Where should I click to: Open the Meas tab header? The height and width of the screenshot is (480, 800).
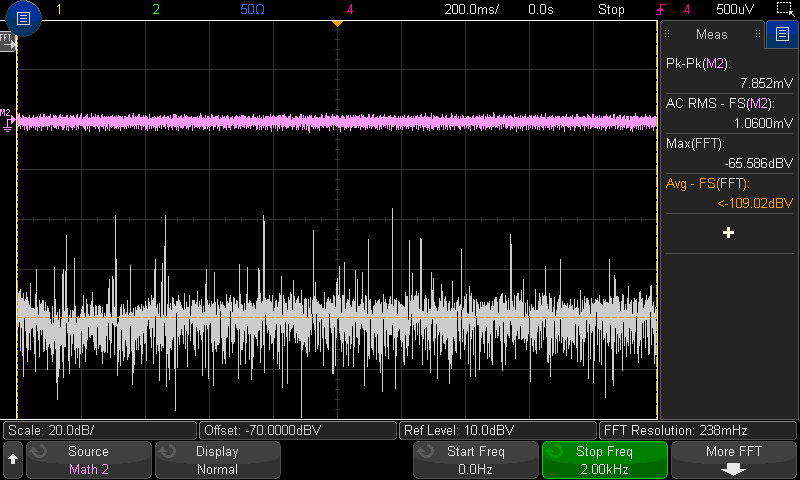click(x=712, y=34)
